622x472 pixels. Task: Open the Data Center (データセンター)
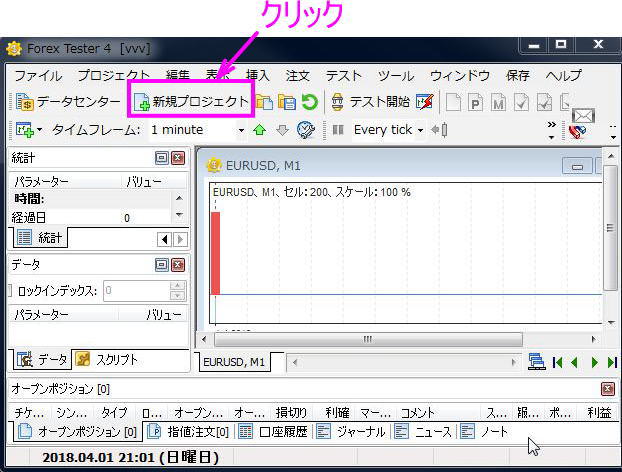tap(68, 102)
